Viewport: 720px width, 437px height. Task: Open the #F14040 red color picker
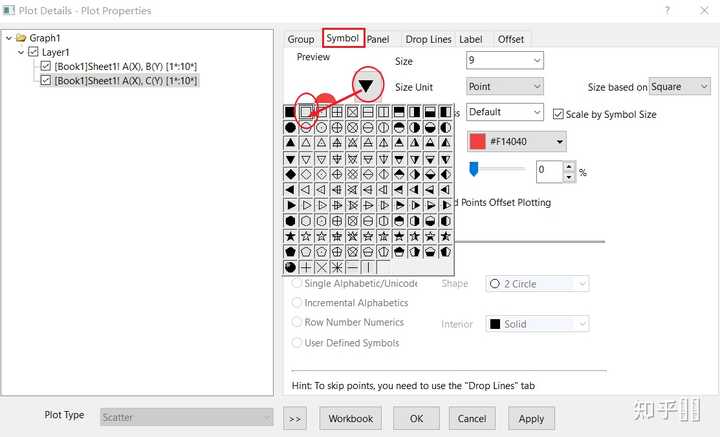click(517, 141)
